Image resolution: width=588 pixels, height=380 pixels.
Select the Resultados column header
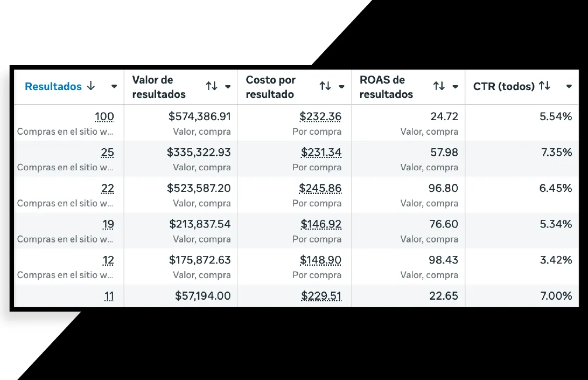click(53, 86)
